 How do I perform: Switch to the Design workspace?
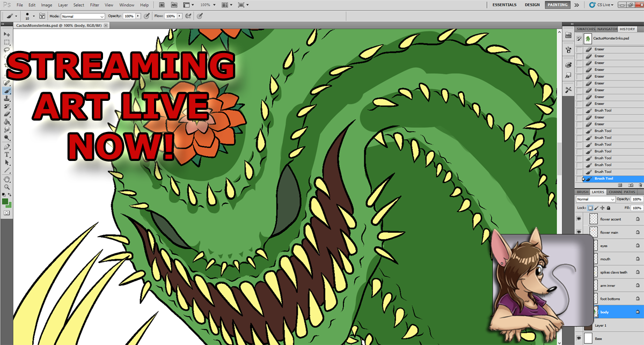tap(532, 5)
